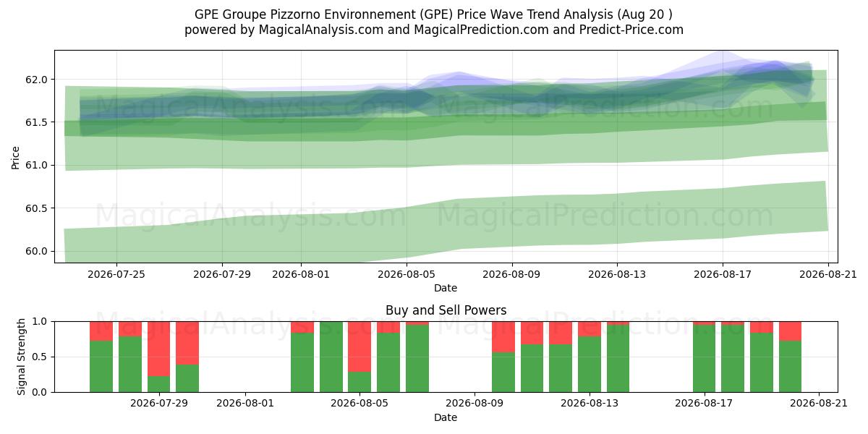The height and width of the screenshot is (434, 868).
Task: Click the 2026-08-17 date tick on price chart
Action: tap(723, 274)
